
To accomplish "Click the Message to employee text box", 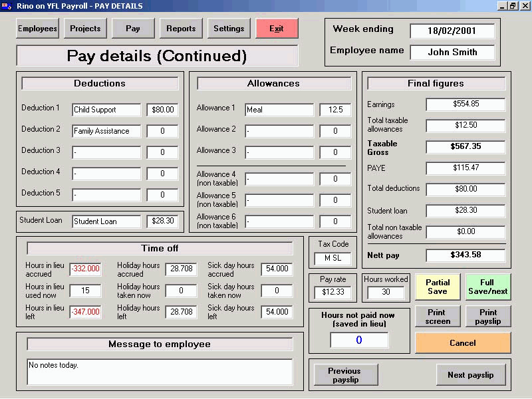I will tap(160, 372).
